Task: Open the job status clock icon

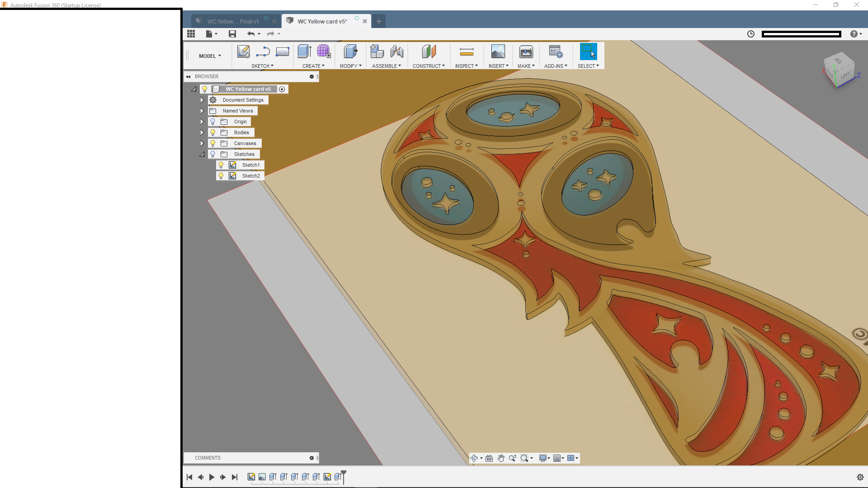Action: (x=751, y=34)
